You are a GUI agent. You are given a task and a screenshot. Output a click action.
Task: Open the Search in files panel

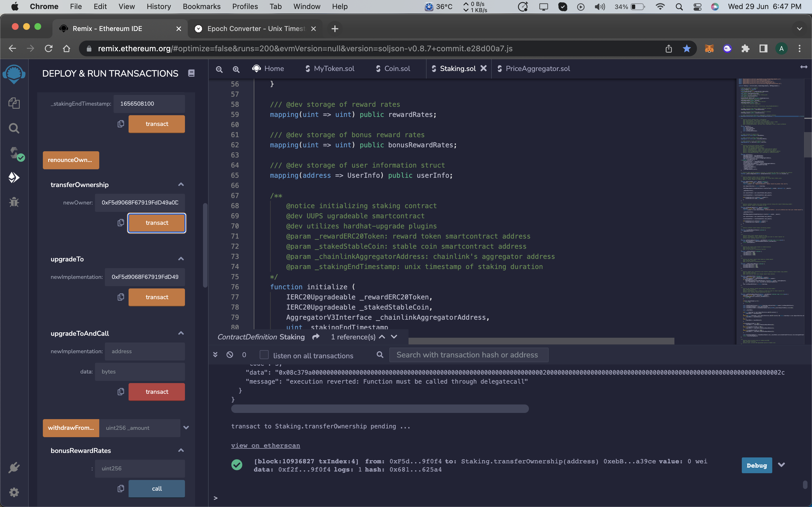pos(14,128)
